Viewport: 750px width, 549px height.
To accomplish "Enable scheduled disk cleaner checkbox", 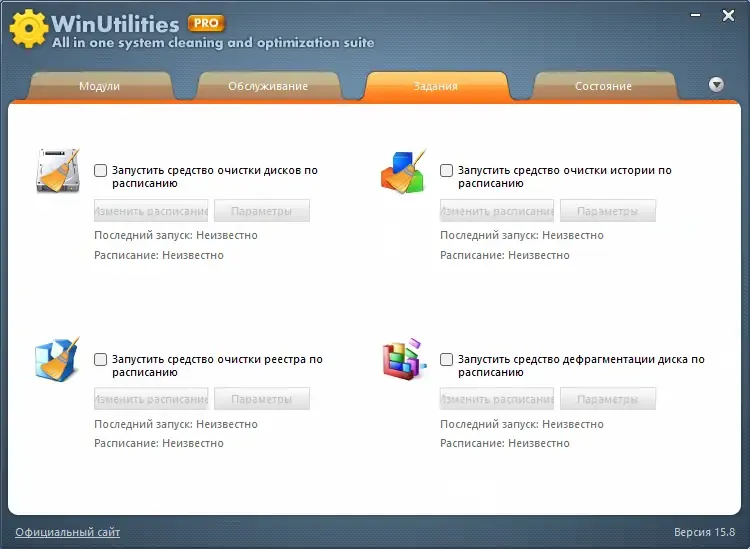I will (100, 170).
